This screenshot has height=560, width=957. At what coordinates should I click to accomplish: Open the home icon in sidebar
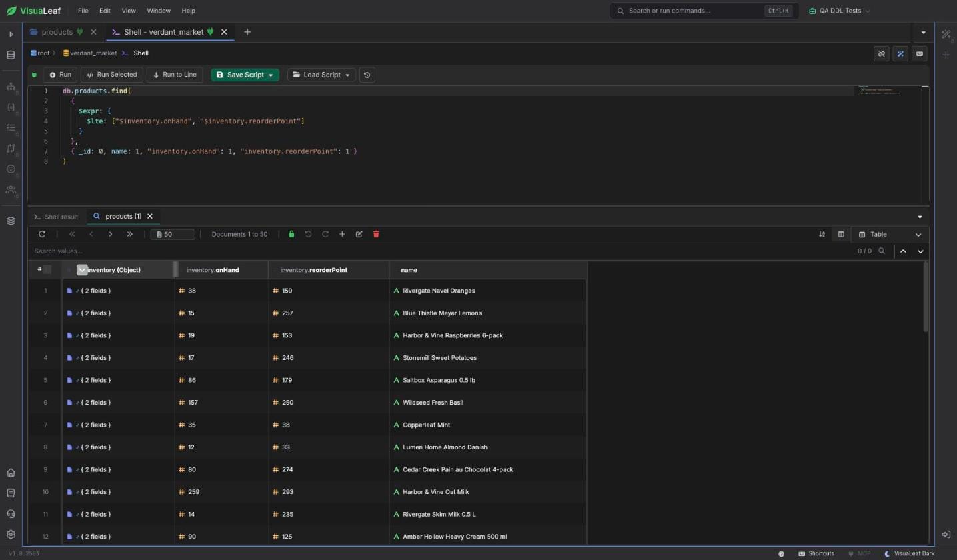point(11,473)
